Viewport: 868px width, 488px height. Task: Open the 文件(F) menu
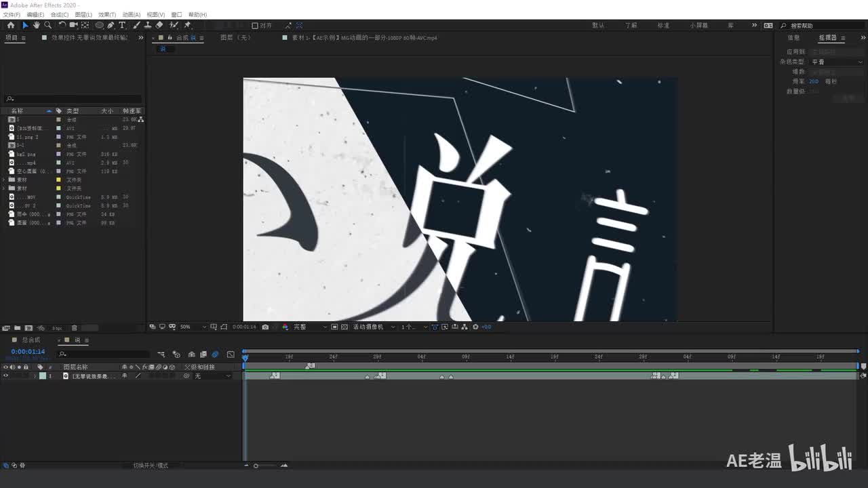tap(12, 14)
